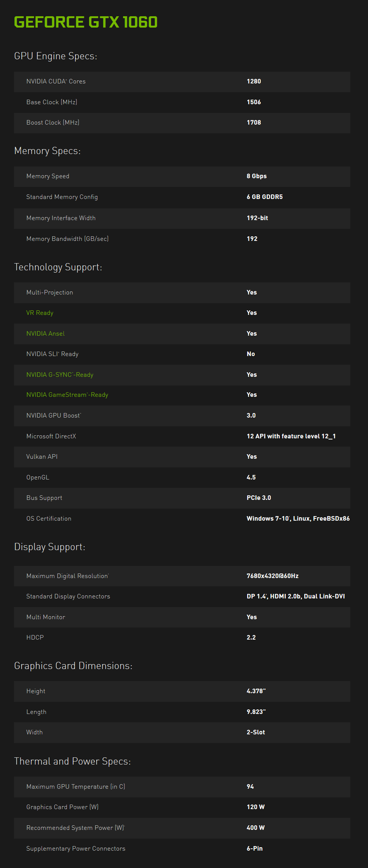Click the 7680x4320@60Hz resolution value
368x868 pixels.
(273, 576)
